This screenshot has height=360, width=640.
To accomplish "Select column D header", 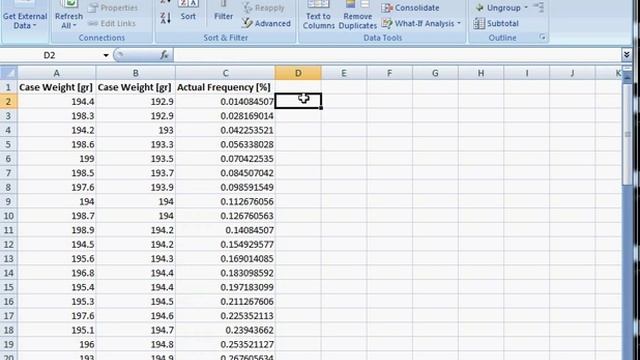I will (298, 73).
